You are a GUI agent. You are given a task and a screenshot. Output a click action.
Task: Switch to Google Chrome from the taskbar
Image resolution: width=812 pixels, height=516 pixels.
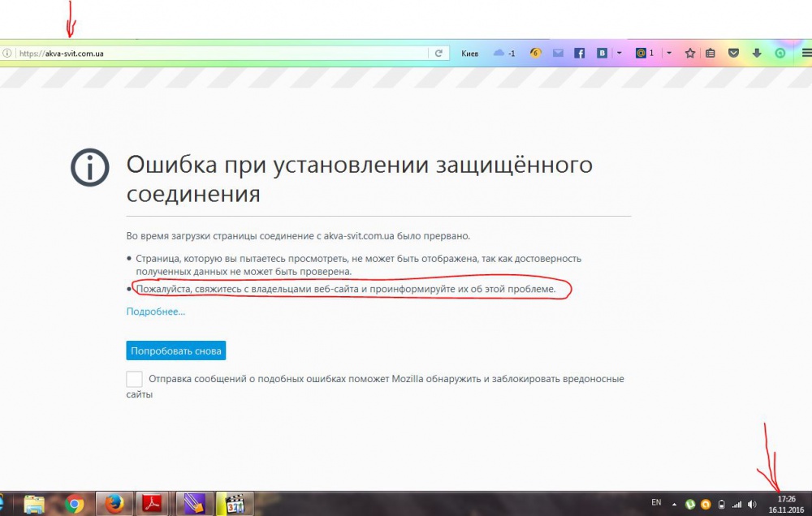click(75, 504)
